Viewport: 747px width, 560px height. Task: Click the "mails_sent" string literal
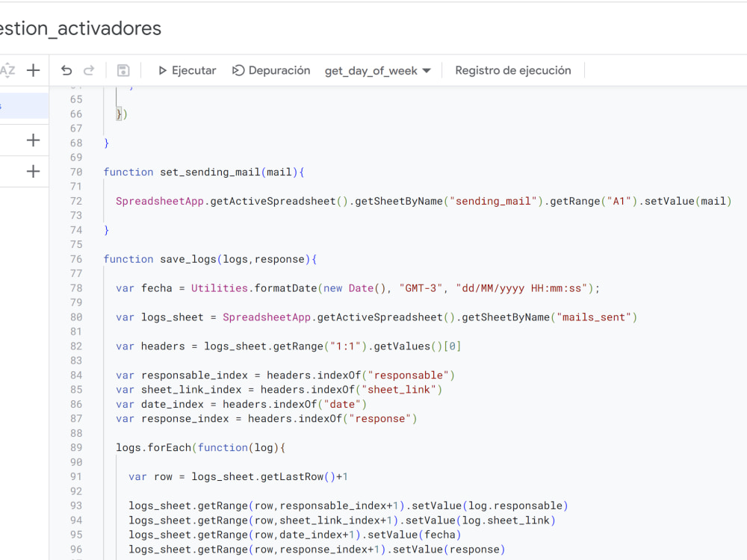pos(594,317)
